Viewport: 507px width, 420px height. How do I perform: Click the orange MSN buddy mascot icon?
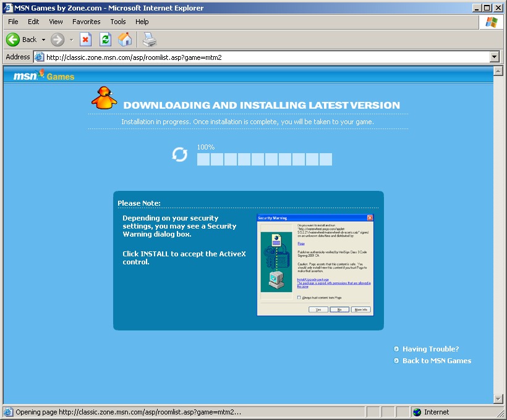[104, 98]
